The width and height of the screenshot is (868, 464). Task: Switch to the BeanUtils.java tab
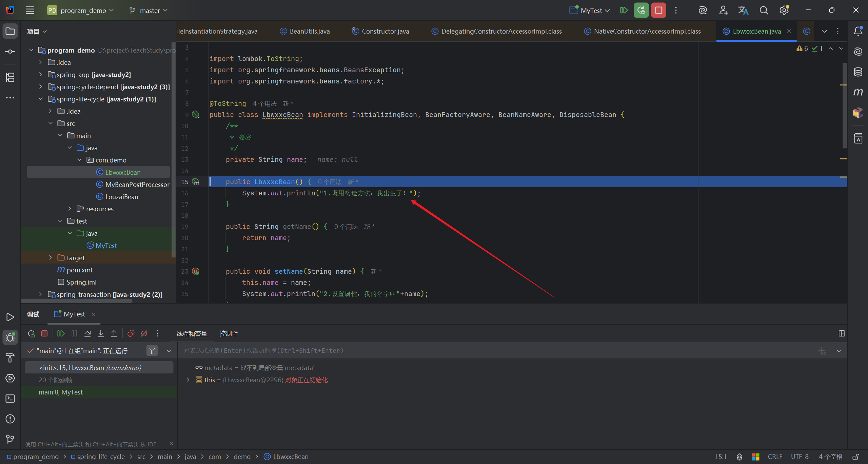coord(309,31)
